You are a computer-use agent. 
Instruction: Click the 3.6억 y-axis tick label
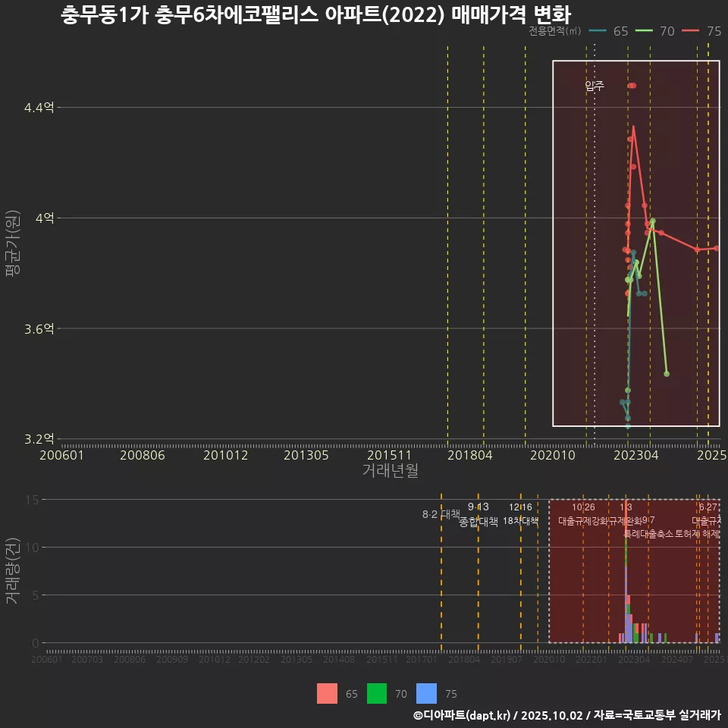point(39,329)
